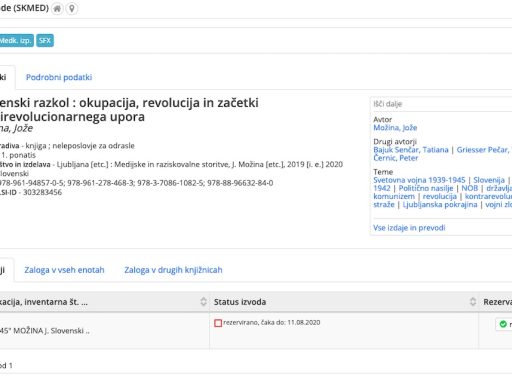Click the red reserved status square icon
The height and width of the screenshot is (384, 512).
pos(218,323)
